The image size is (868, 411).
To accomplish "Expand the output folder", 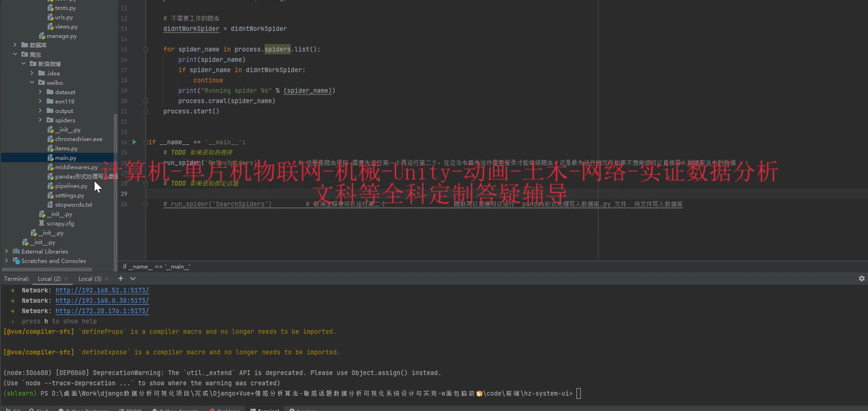I will click(x=40, y=110).
